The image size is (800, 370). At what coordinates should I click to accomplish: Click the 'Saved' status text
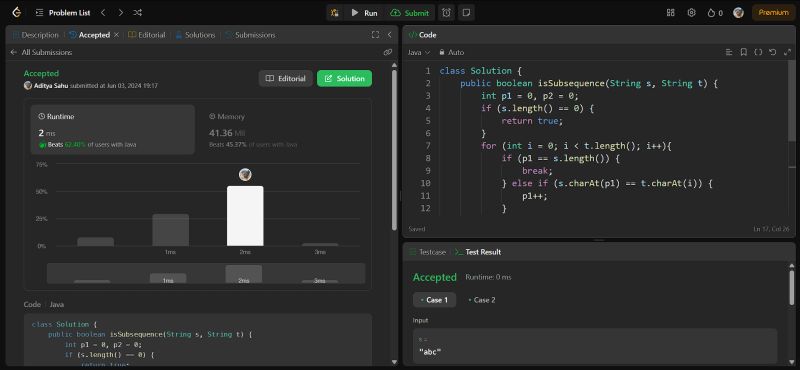pyautogui.click(x=417, y=229)
